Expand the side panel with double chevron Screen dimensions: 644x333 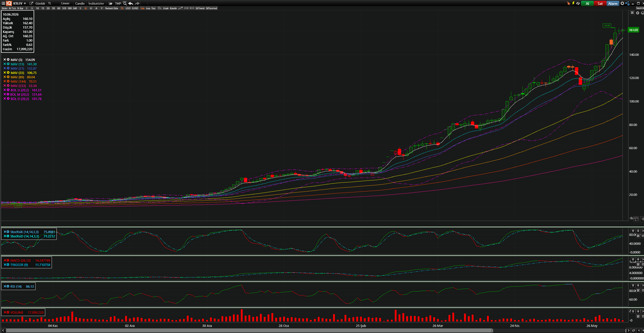click(x=642, y=219)
